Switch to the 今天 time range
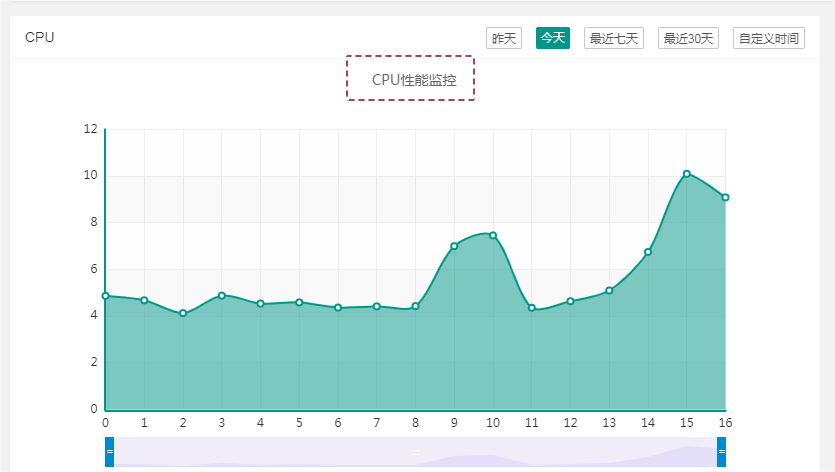Screen dimensions: 835x472 (x=553, y=38)
